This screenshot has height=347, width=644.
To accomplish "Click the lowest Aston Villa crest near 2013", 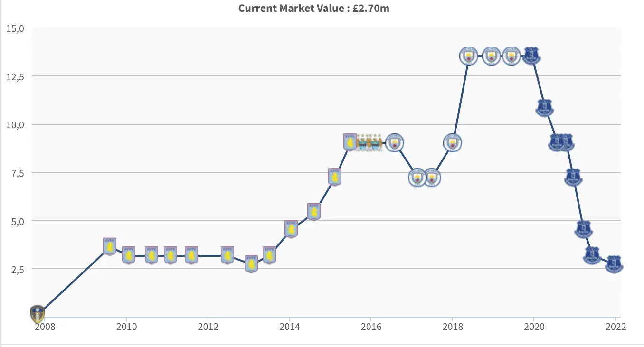I will [x=251, y=263].
